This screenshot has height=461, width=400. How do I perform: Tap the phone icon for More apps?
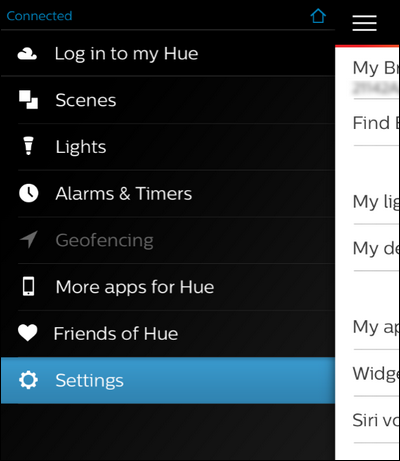coord(28,287)
